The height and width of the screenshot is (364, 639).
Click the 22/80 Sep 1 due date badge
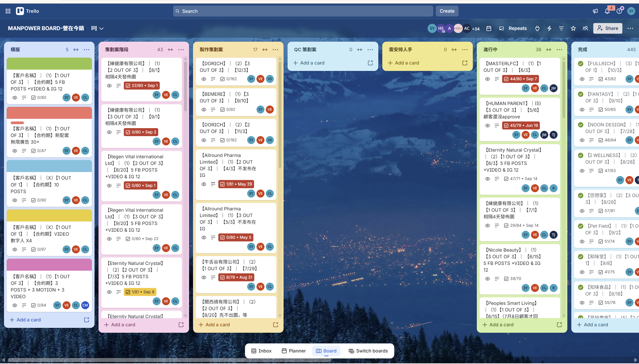coord(142,86)
